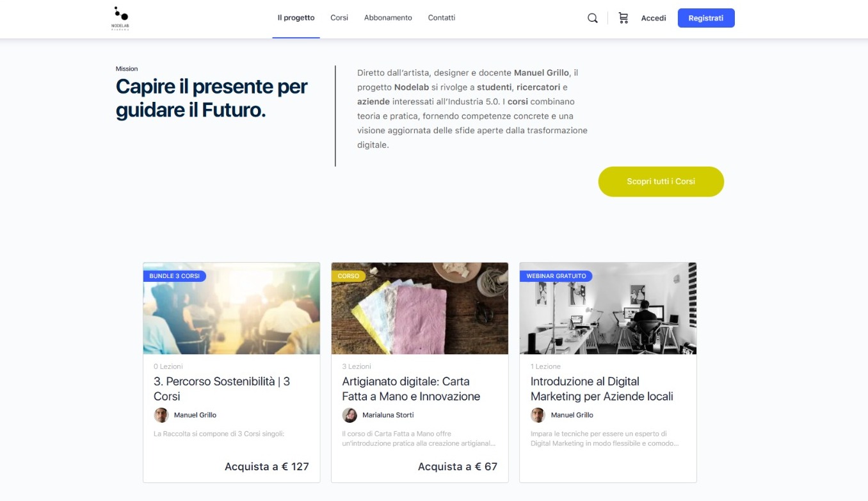The height and width of the screenshot is (501, 868).
Task: Click the Nodelab logo in the header
Action: tap(120, 18)
